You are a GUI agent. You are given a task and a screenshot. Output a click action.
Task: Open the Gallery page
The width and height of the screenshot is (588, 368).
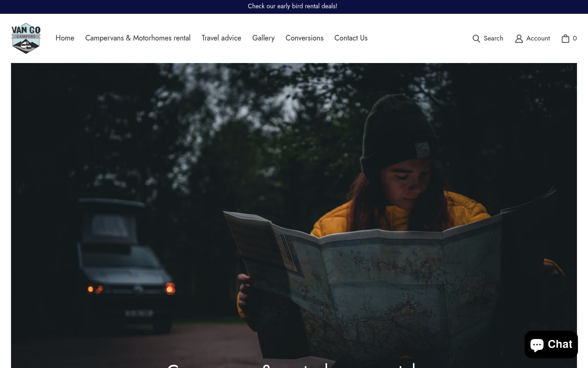click(263, 38)
